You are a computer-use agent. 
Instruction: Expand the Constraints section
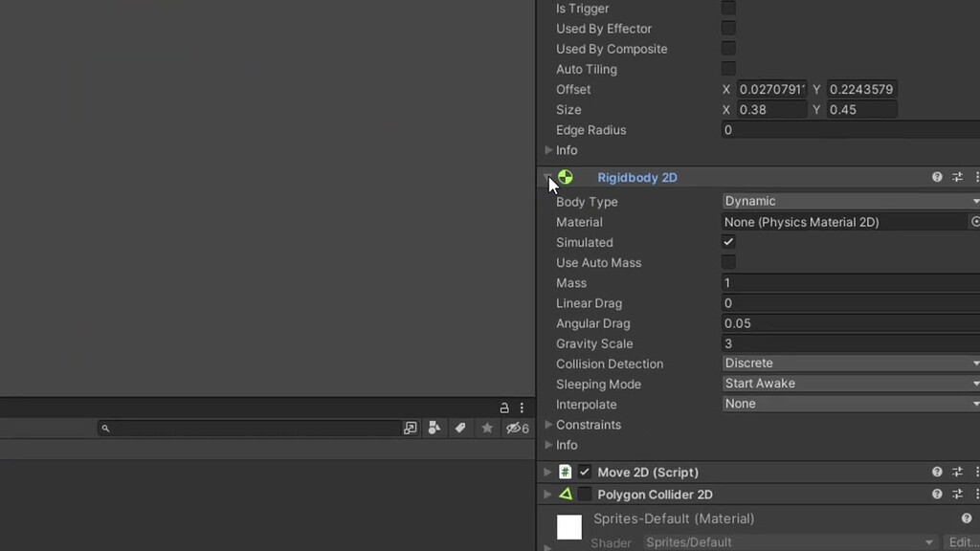[549, 425]
